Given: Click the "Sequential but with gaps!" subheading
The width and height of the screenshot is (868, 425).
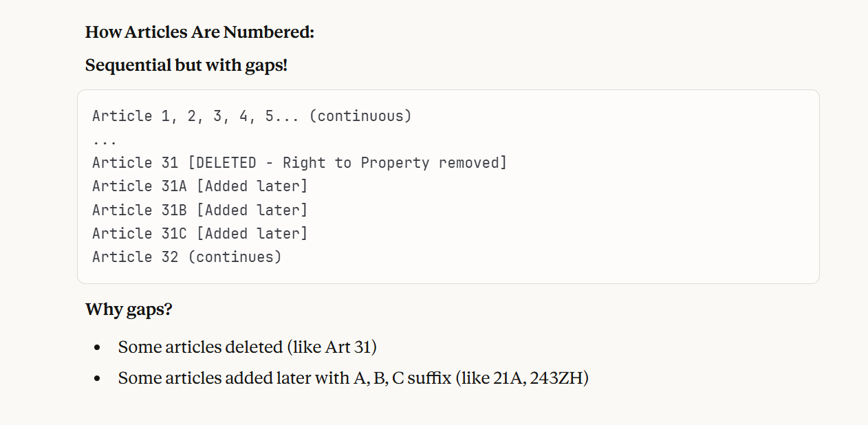Looking at the screenshot, I should pos(186,65).
